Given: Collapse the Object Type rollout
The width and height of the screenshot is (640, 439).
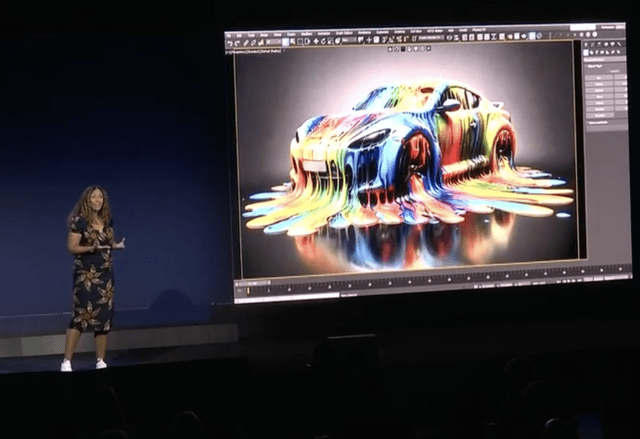Looking at the screenshot, I should (594, 66).
